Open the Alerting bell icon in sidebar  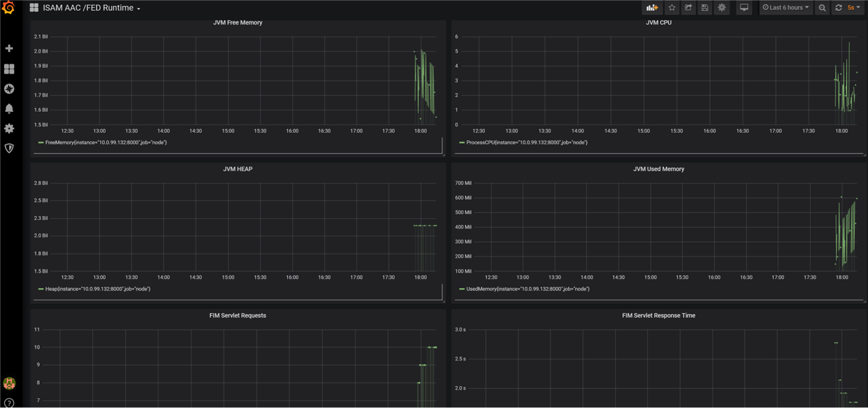point(9,109)
